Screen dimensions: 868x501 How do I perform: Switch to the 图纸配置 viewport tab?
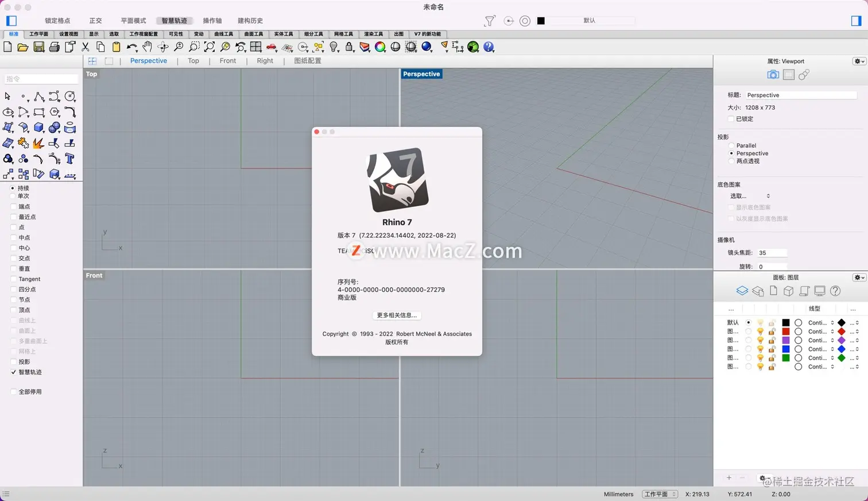tap(308, 61)
